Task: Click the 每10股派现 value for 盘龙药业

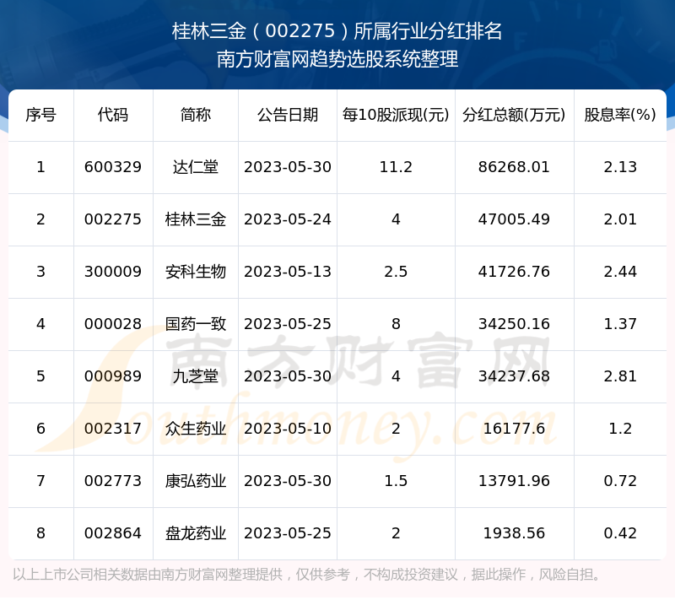Action: point(396,533)
